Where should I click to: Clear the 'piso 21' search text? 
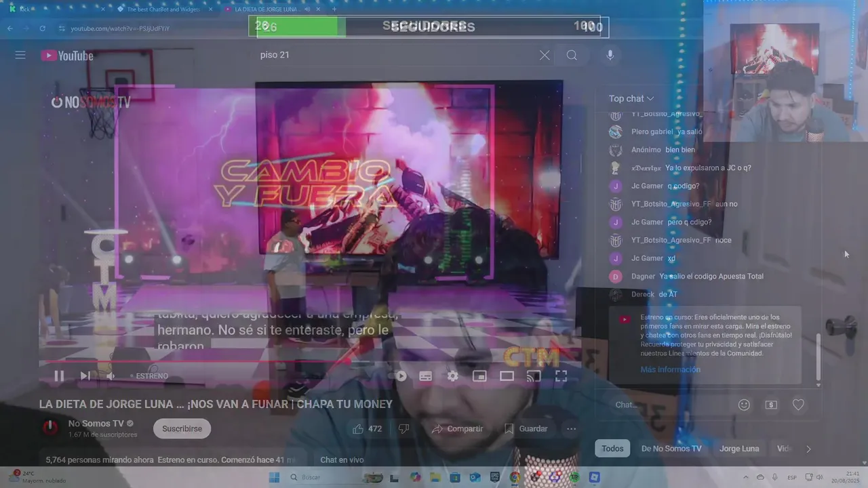[545, 55]
